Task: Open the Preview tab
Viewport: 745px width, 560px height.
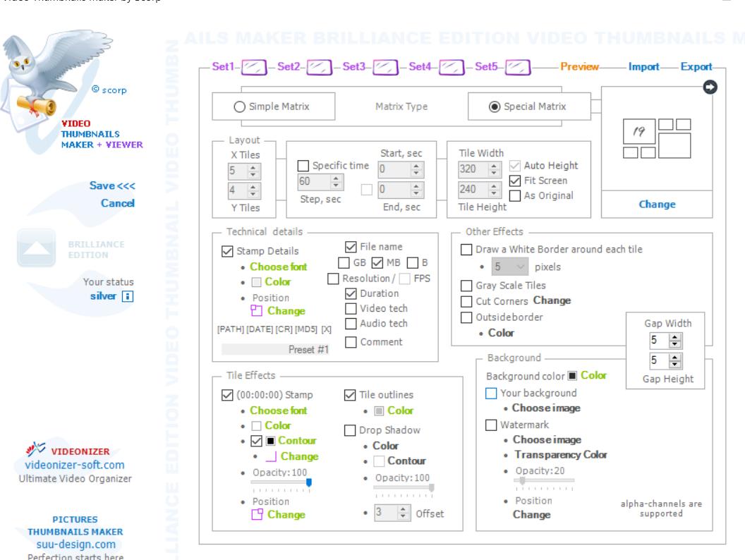Action: click(x=579, y=67)
